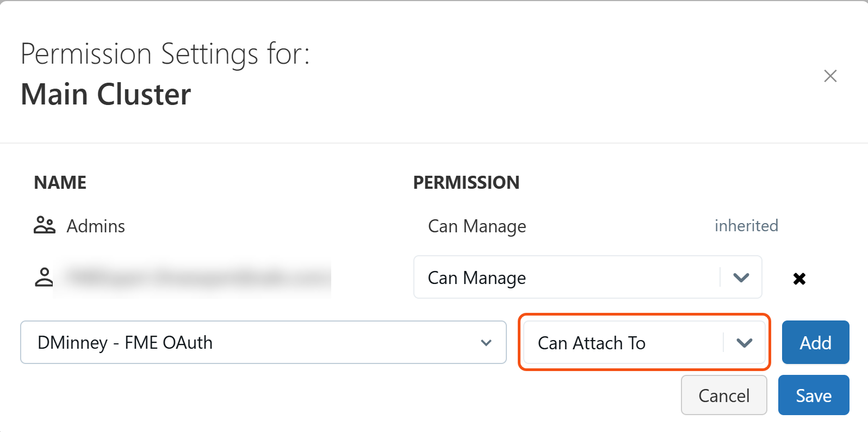Click the Save button
This screenshot has height=432, width=868.
(813, 395)
